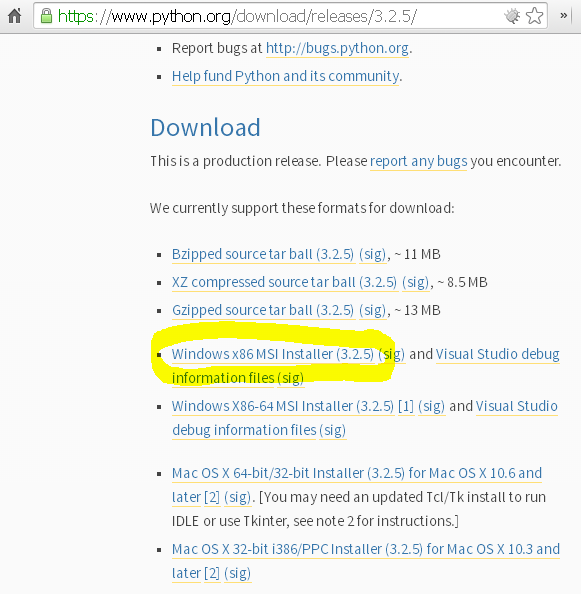This screenshot has height=594, width=581.
Task: Open sig link for Mac 64-bit/32-bit installer
Action: (x=237, y=497)
